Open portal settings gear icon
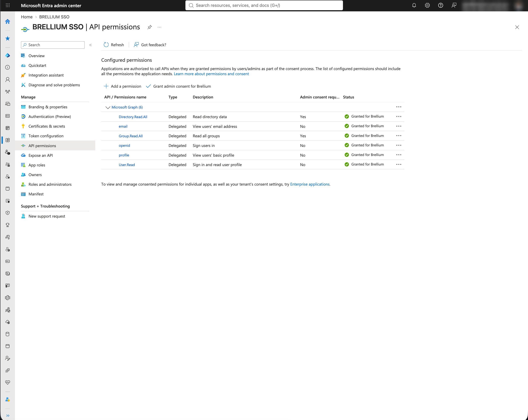 point(427,5)
